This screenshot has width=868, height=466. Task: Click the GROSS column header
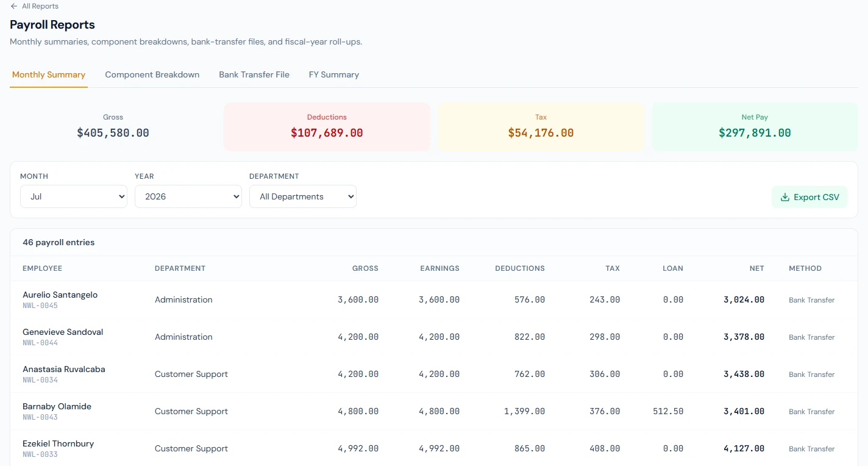[x=365, y=268]
